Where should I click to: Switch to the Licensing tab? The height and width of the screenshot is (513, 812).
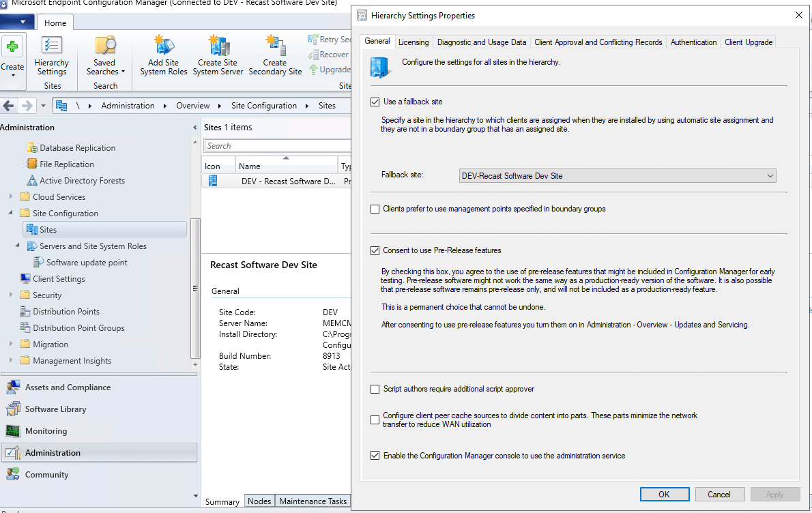(414, 42)
